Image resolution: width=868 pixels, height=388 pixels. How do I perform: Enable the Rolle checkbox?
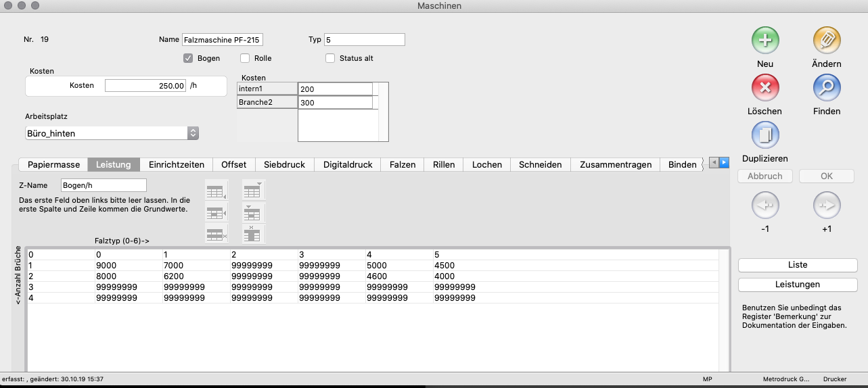tap(245, 58)
